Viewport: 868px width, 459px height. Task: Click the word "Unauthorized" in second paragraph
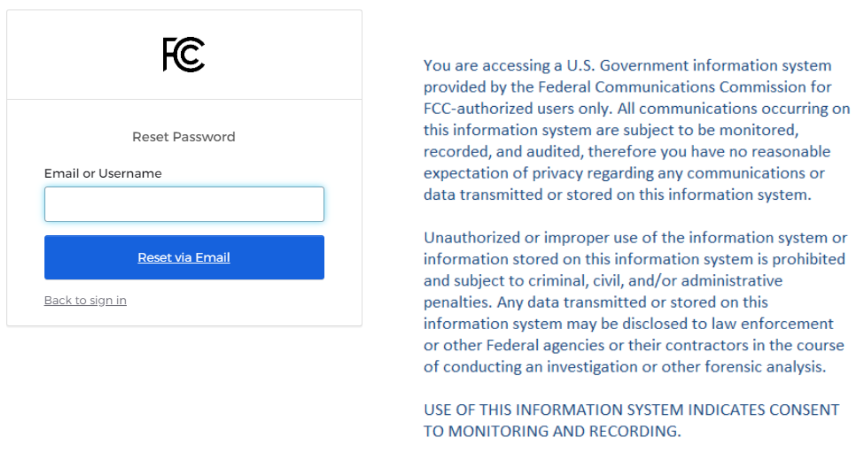pyautogui.click(x=472, y=238)
